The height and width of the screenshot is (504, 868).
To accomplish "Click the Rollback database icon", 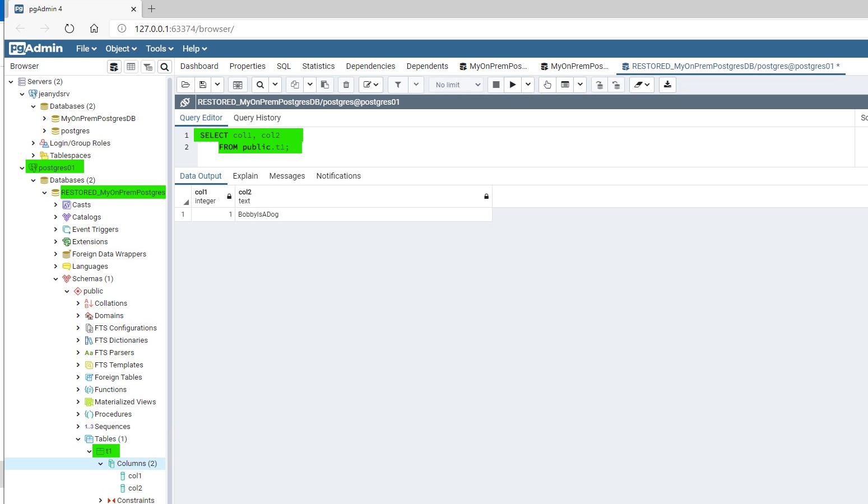I will point(616,85).
